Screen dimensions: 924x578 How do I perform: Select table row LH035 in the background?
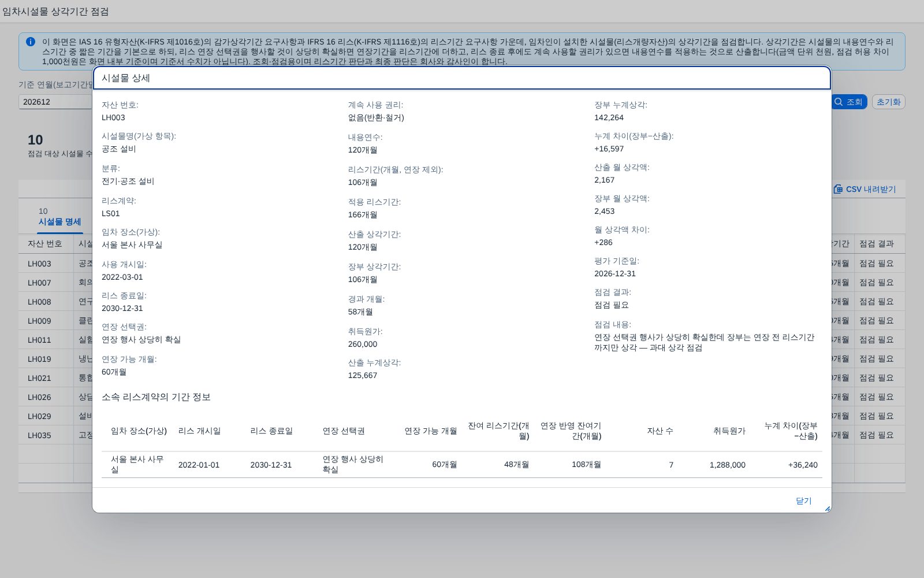click(x=39, y=435)
